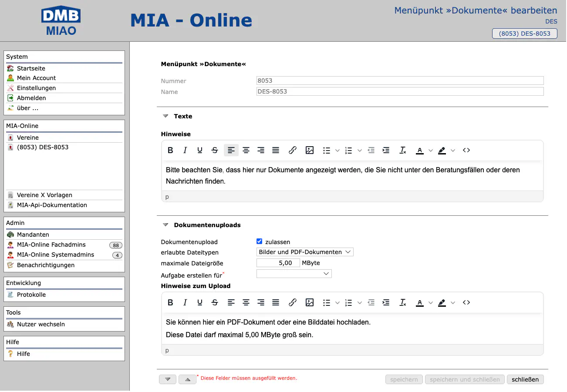Toggle bold in the Hinweise editor

coord(170,151)
